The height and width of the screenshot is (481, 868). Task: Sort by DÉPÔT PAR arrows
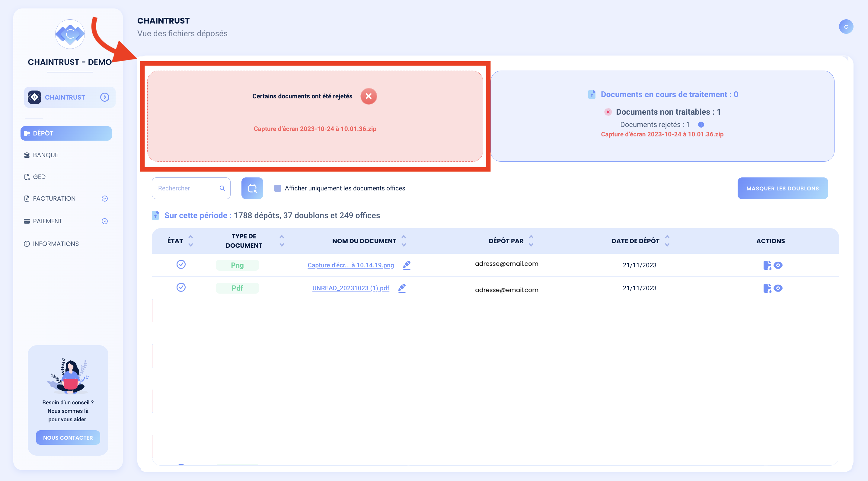coord(531,241)
